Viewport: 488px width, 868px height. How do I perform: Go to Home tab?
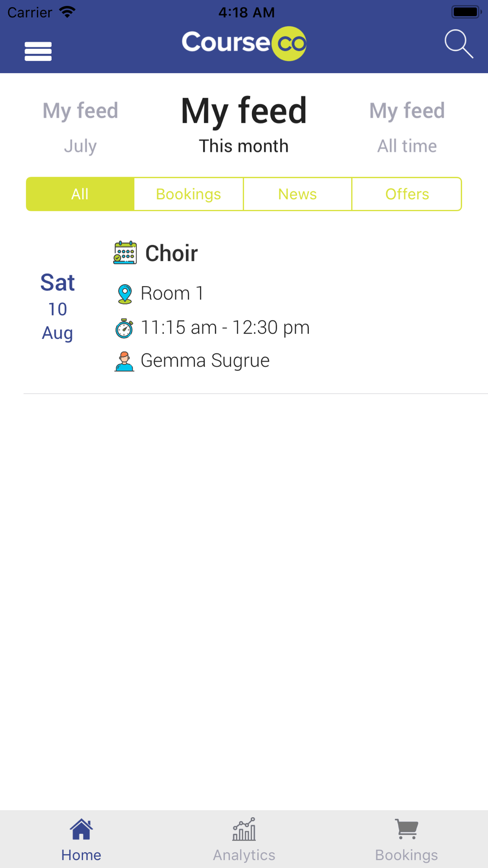81,839
